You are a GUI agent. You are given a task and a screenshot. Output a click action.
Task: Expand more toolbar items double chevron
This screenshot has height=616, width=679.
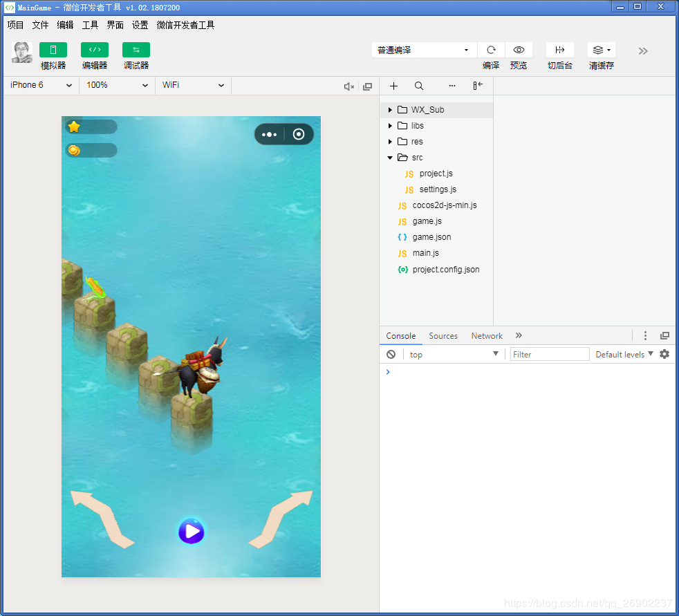[x=643, y=51]
